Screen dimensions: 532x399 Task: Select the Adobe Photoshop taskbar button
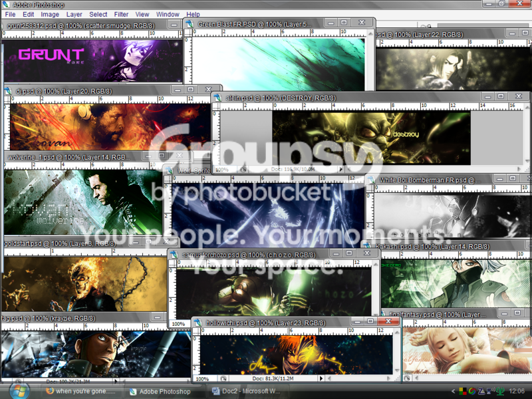click(160, 391)
